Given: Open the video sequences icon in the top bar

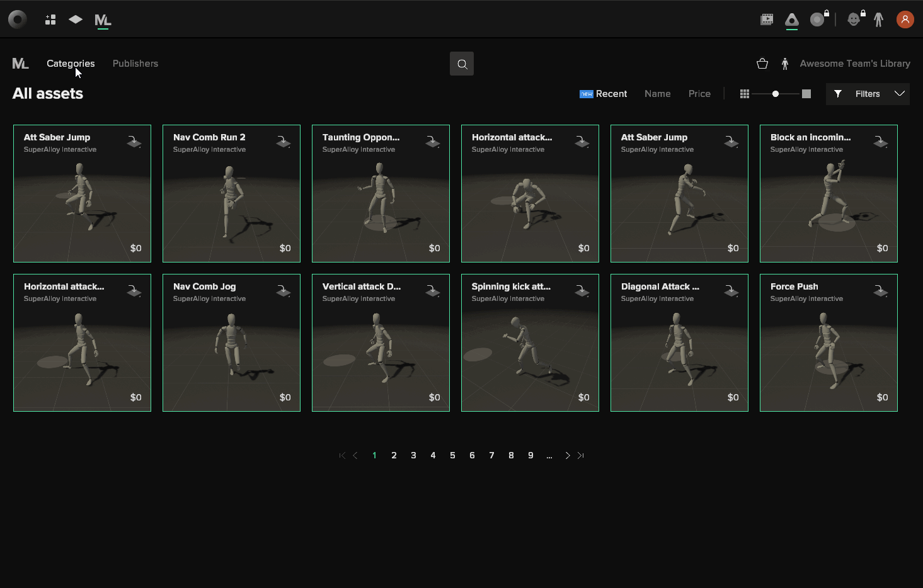Looking at the screenshot, I should pyautogui.click(x=767, y=19).
